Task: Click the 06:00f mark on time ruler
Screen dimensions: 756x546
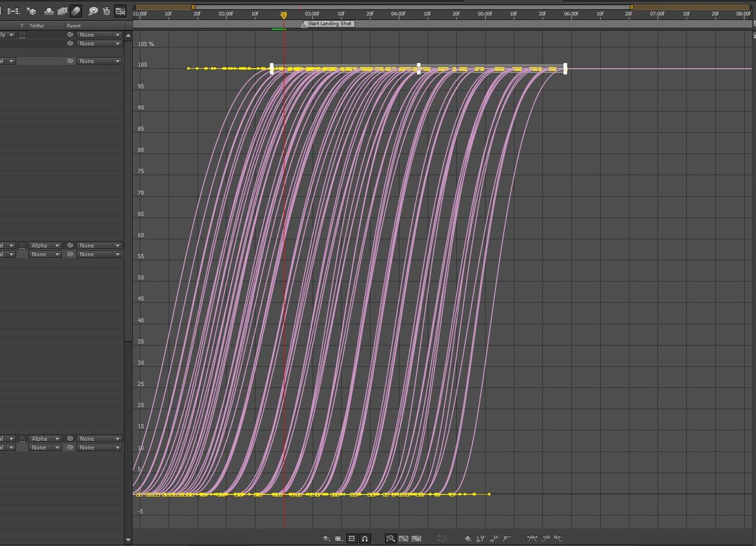Action: [571, 14]
